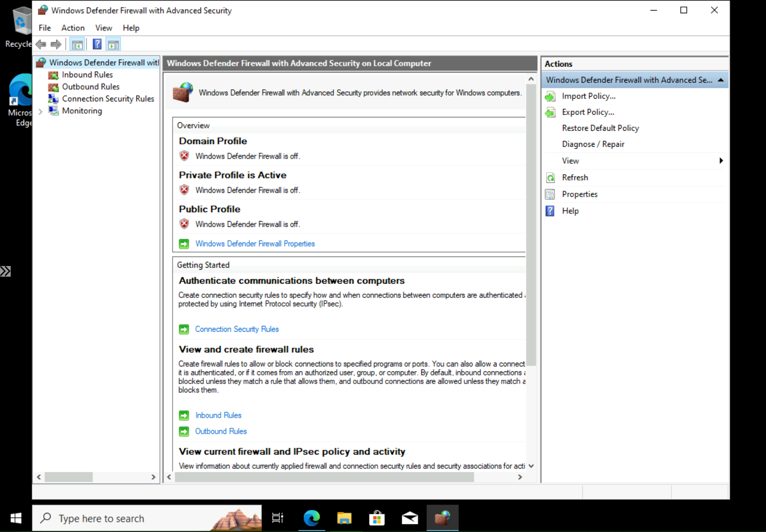Screen dimensions: 766x532
Task: Open the Windows Start menu
Action: tap(16, 518)
